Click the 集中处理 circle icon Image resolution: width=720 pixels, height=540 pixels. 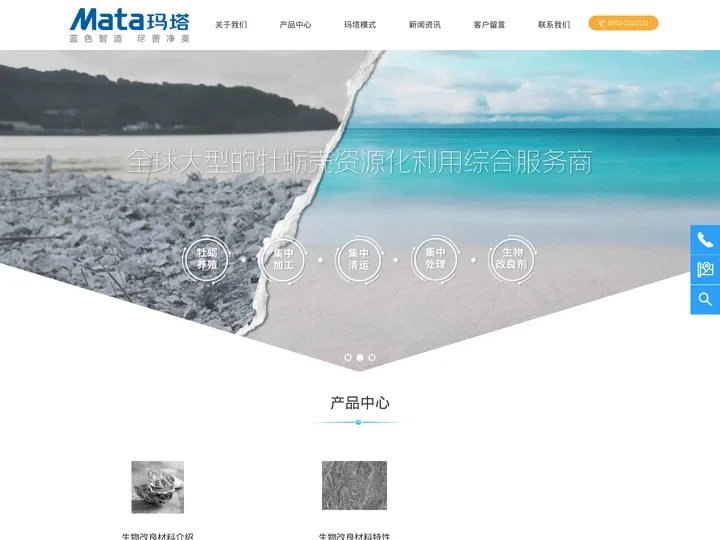point(435,259)
